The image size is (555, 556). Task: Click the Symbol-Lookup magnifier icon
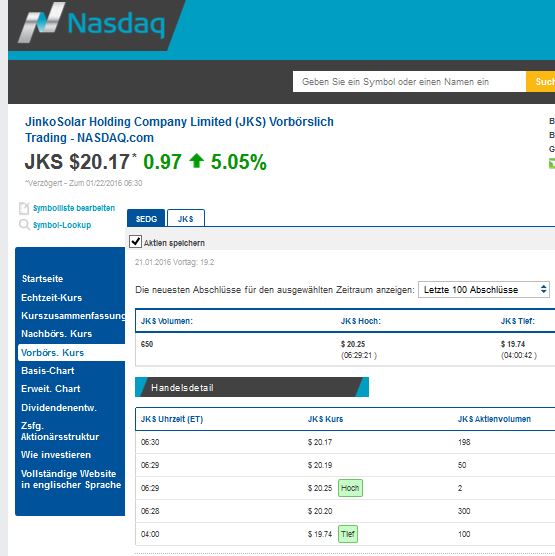pos(24,225)
